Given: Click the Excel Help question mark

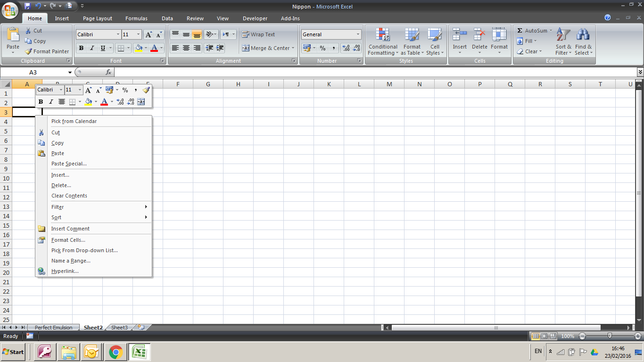Looking at the screenshot, I should point(608,17).
